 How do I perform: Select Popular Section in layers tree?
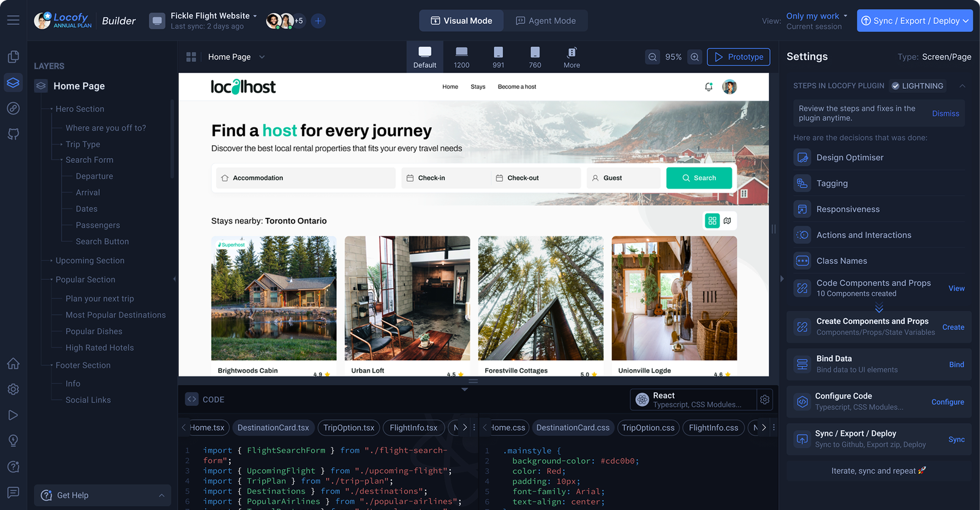point(85,280)
